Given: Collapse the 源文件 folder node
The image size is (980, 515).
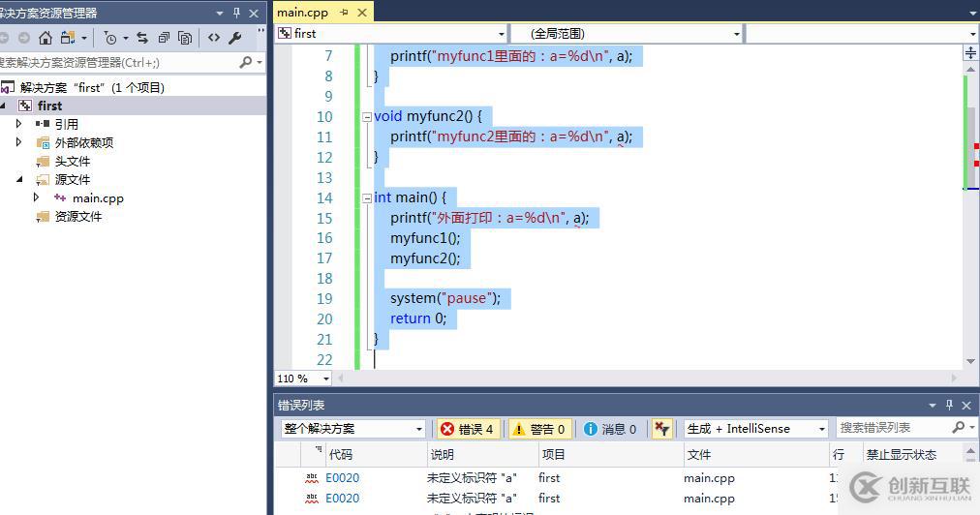Looking at the screenshot, I should click(19, 179).
